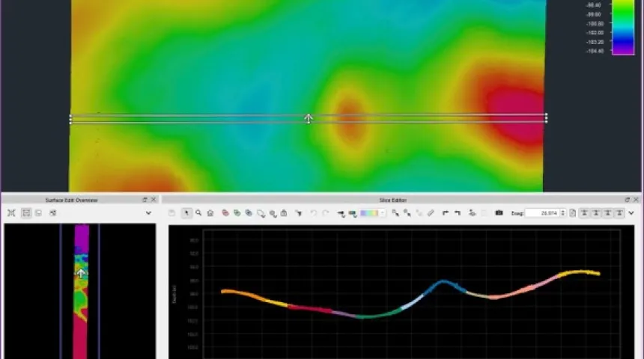Click the -104.40 legend value

coord(595,52)
